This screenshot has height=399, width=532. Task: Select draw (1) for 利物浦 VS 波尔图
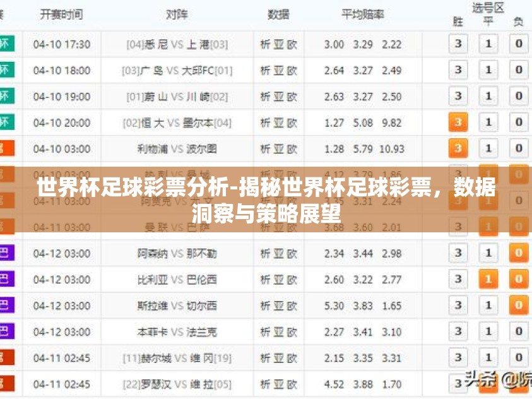pyautogui.click(x=488, y=148)
